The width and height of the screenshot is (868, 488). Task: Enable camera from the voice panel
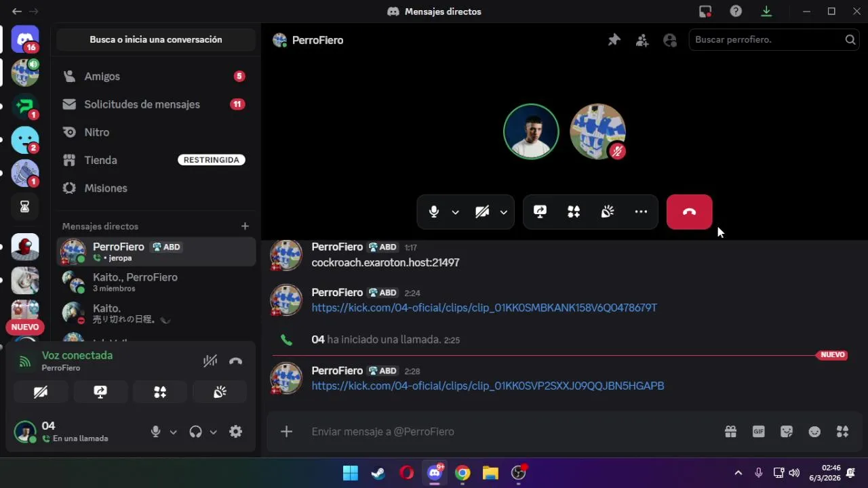41,392
